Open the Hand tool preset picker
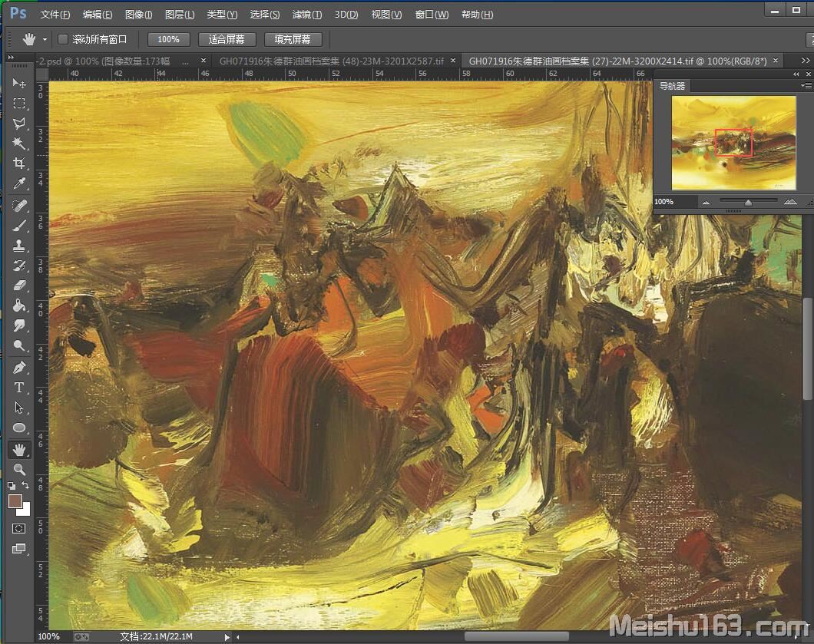The height and width of the screenshot is (644, 814). point(45,39)
